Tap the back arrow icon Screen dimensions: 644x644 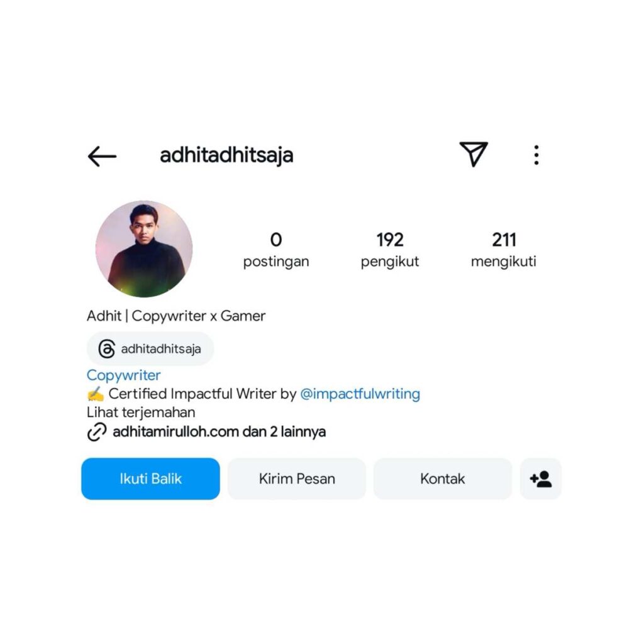pyautogui.click(x=102, y=156)
